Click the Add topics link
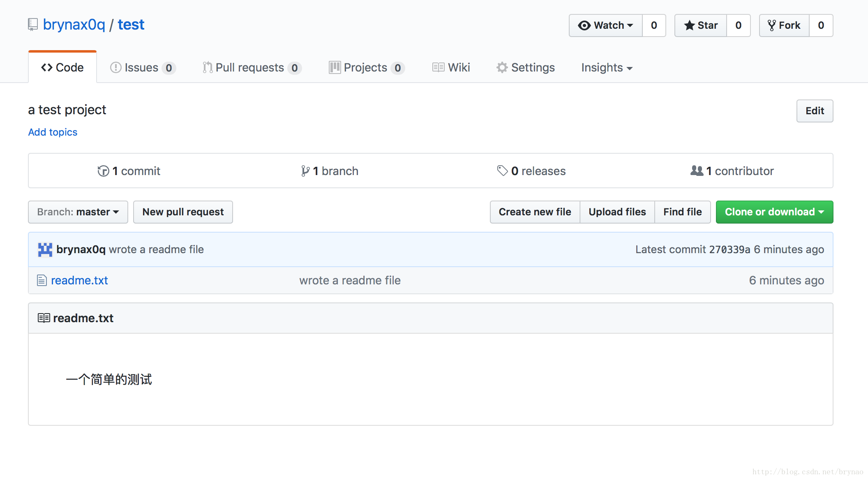The width and height of the screenshot is (868, 480). tap(53, 132)
